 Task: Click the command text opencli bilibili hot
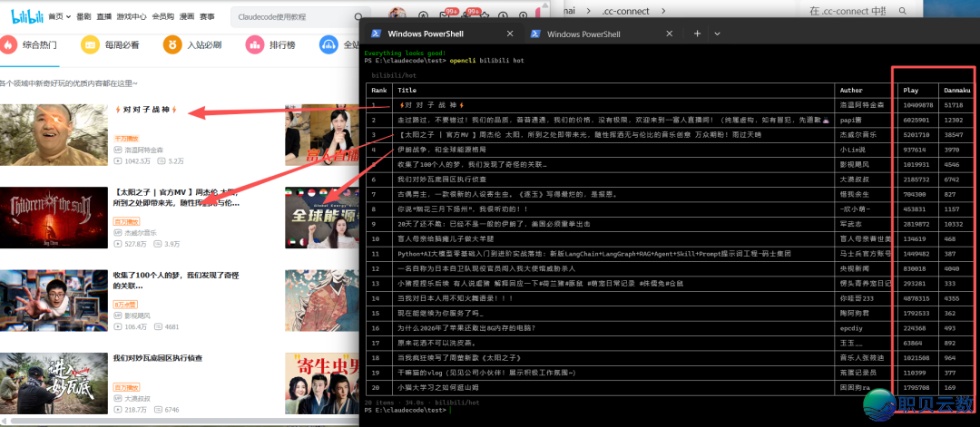pyautogui.click(x=487, y=61)
